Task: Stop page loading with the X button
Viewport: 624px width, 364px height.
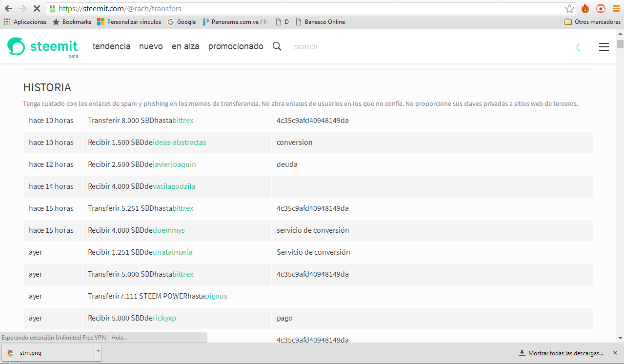Action: coord(37,8)
